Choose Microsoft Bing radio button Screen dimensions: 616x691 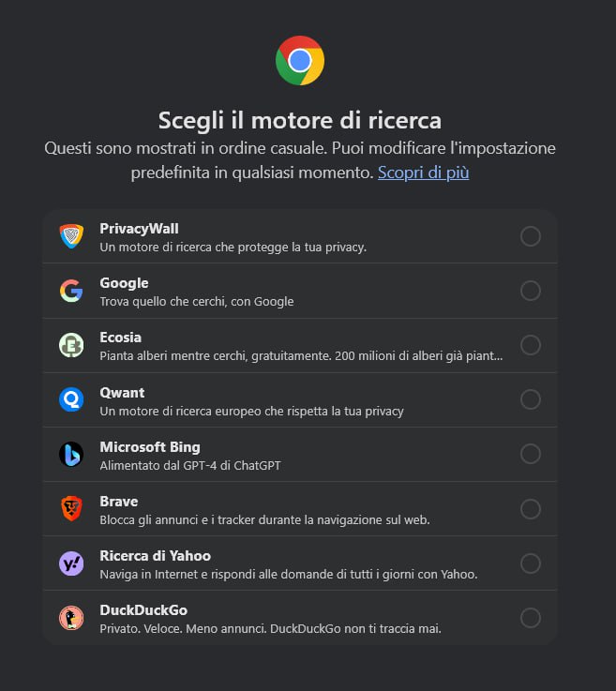point(531,454)
